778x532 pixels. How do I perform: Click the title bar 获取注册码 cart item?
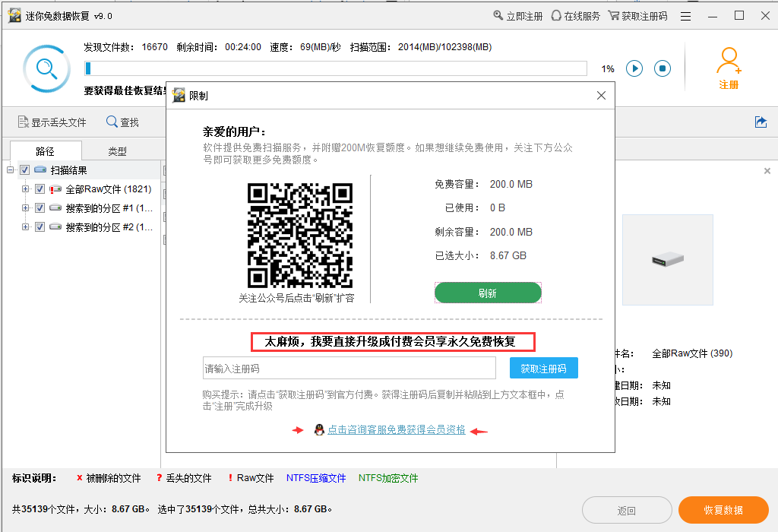[638, 16]
